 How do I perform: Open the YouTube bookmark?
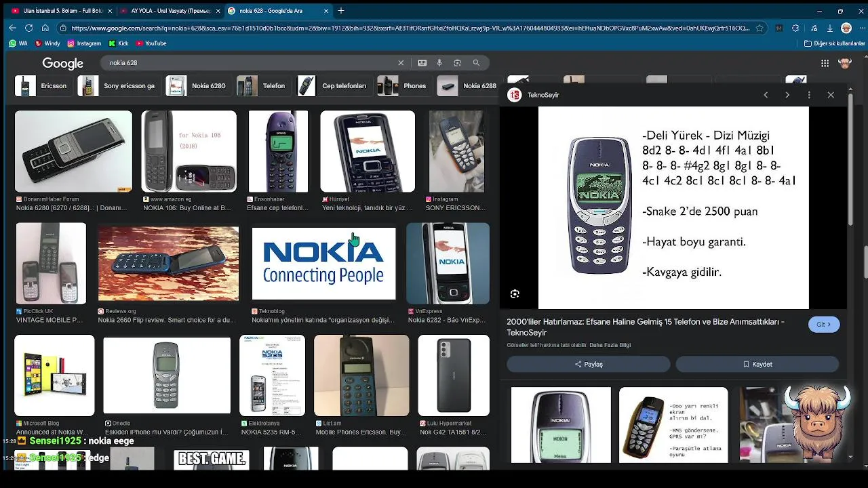tap(151, 43)
